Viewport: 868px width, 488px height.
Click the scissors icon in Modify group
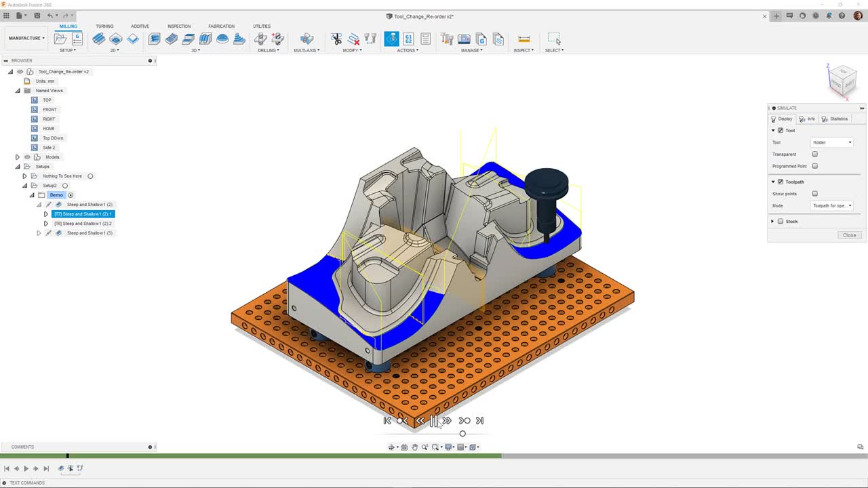pos(336,39)
